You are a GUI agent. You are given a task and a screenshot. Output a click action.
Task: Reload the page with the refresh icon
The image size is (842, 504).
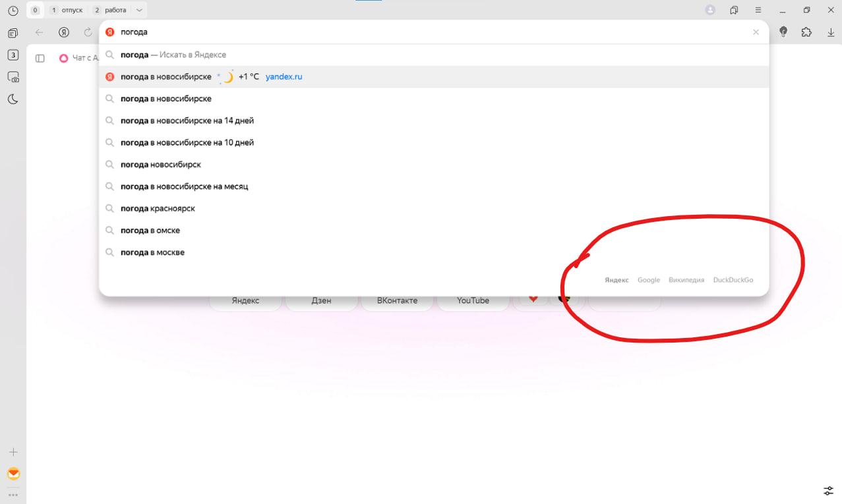pyautogui.click(x=88, y=32)
